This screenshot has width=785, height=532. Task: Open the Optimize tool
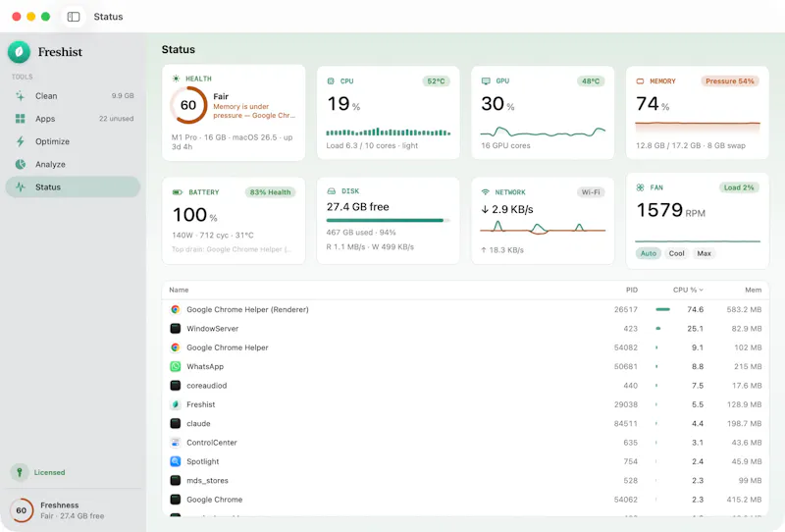click(73, 141)
